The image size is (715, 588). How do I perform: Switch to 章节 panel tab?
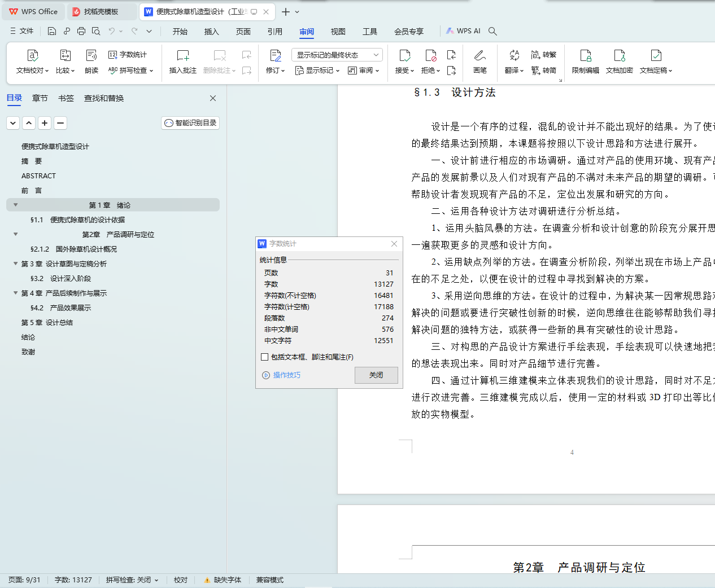(40, 98)
